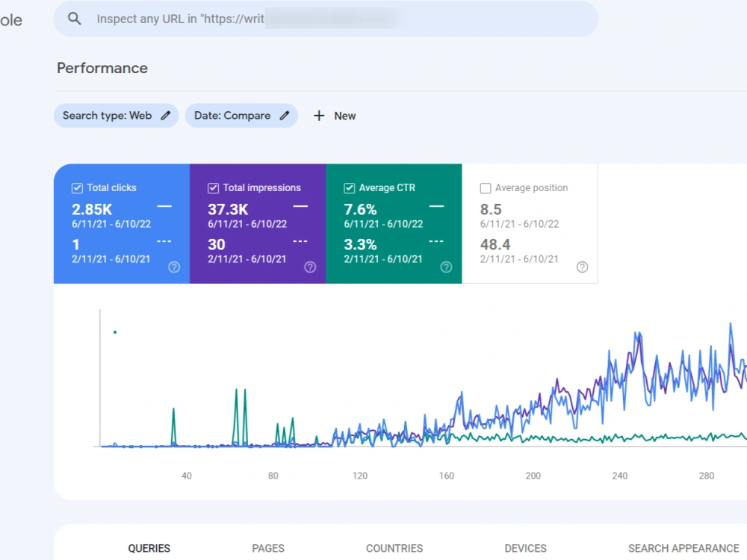The height and width of the screenshot is (560, 747).
Task: Switch to the Countries tab
Action: point(394,549)
